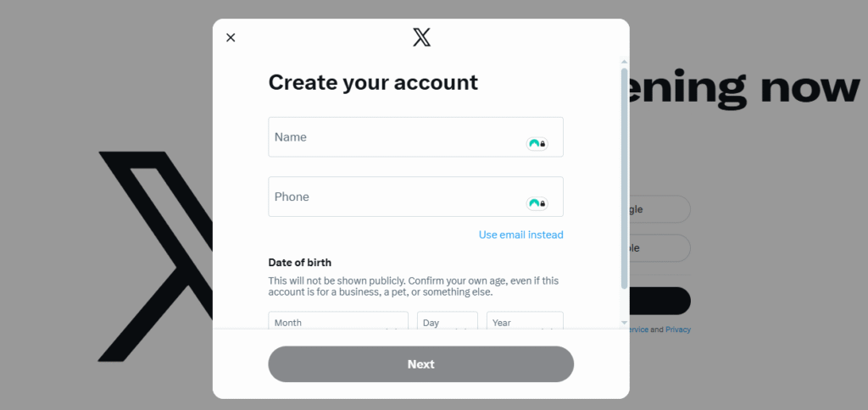Click the dialog scrollbar up arrow

[625, 61]
